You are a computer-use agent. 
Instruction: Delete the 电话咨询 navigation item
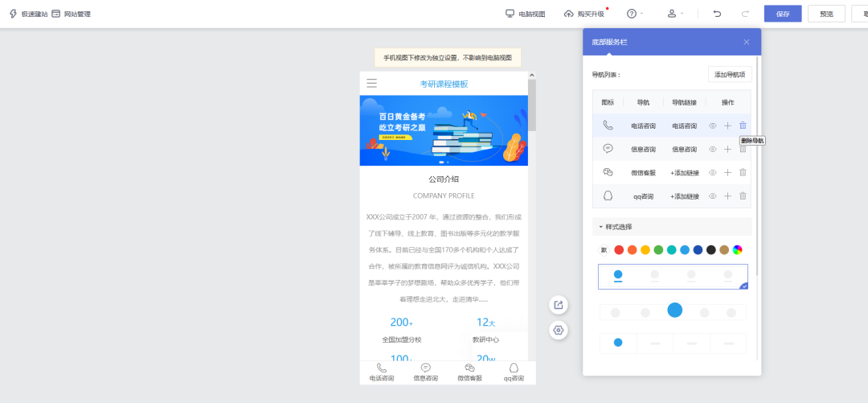(743, 125)
